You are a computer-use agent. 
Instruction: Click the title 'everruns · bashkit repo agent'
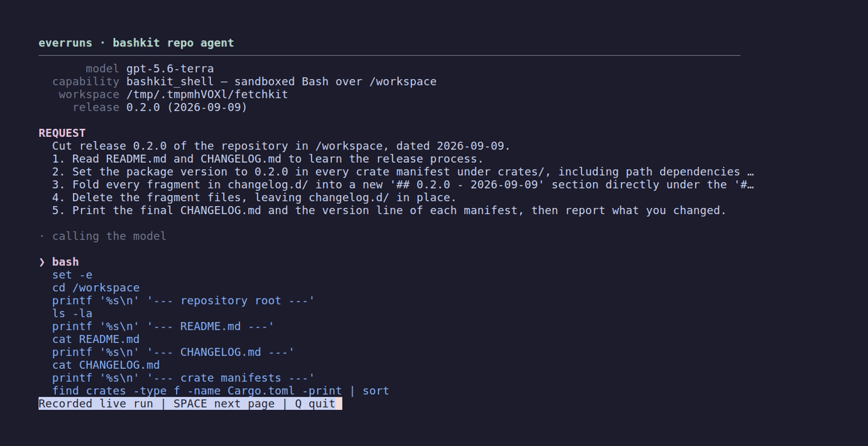[136, 43]
